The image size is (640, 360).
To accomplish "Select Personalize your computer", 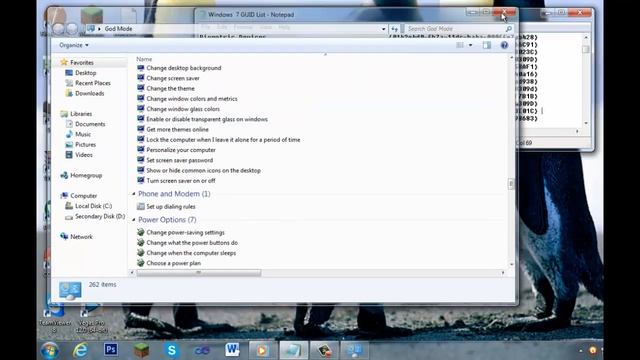I will pyautogui.click(x=181, y=150).
